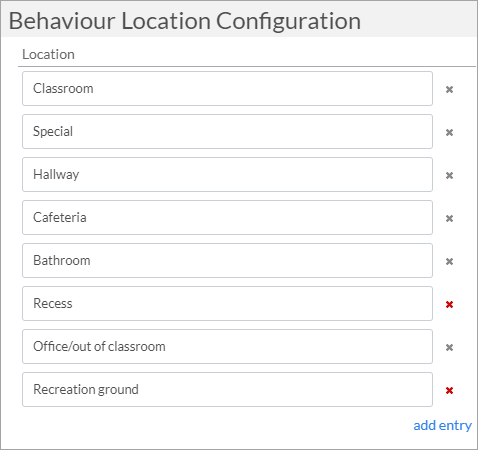
Task: Delete Office/out of classroom entry
Action: coord(449,347)
